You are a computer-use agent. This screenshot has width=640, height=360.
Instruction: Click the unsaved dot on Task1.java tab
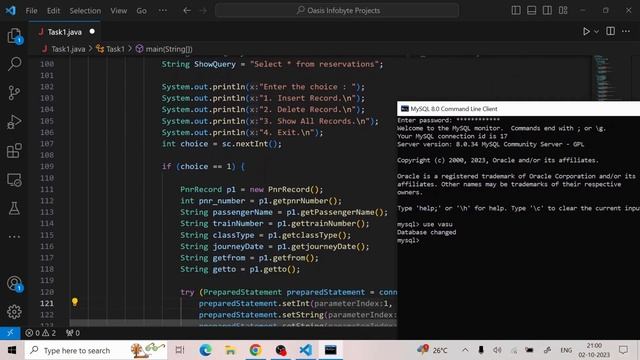click(92, 31)
